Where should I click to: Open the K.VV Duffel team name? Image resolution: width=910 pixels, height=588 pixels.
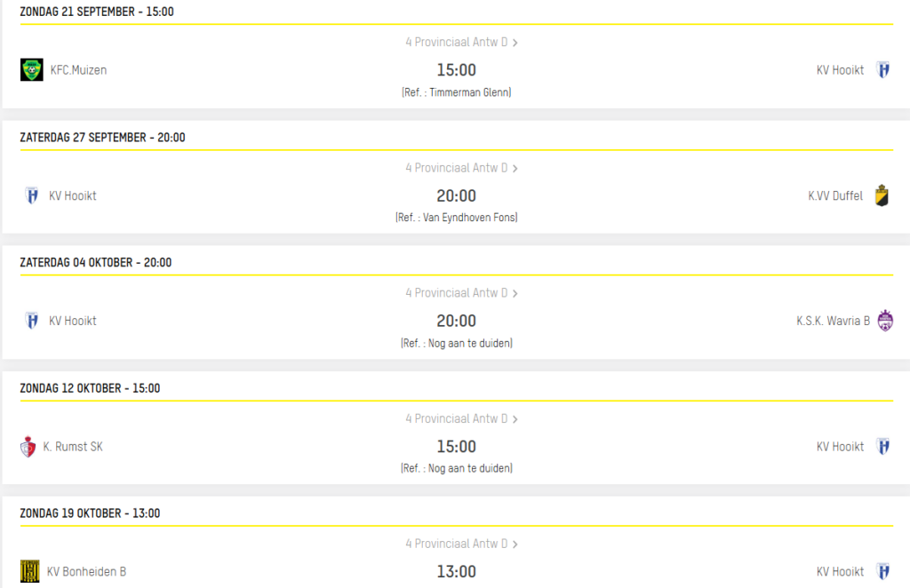(x=835, y=196)
